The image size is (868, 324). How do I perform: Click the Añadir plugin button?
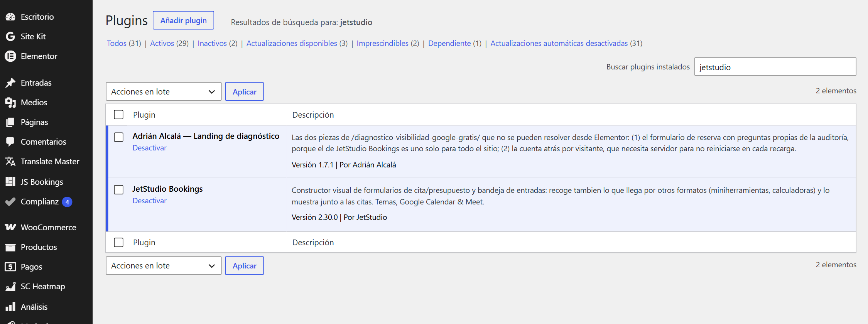[x=184, y=20]
